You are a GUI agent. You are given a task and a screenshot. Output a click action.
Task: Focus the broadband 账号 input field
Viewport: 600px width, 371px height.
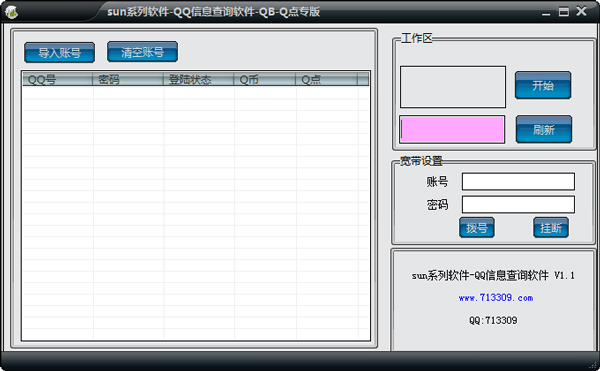coord(518,182)
